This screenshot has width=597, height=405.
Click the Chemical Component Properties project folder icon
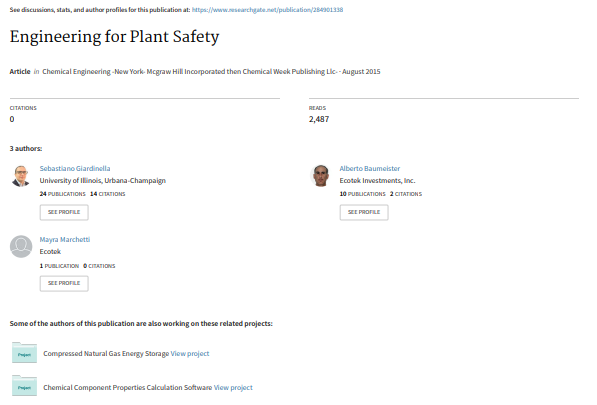tap(24, 386)
